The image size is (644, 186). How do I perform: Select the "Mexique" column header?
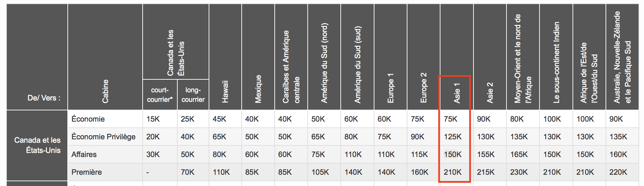(x=258, y=89)
